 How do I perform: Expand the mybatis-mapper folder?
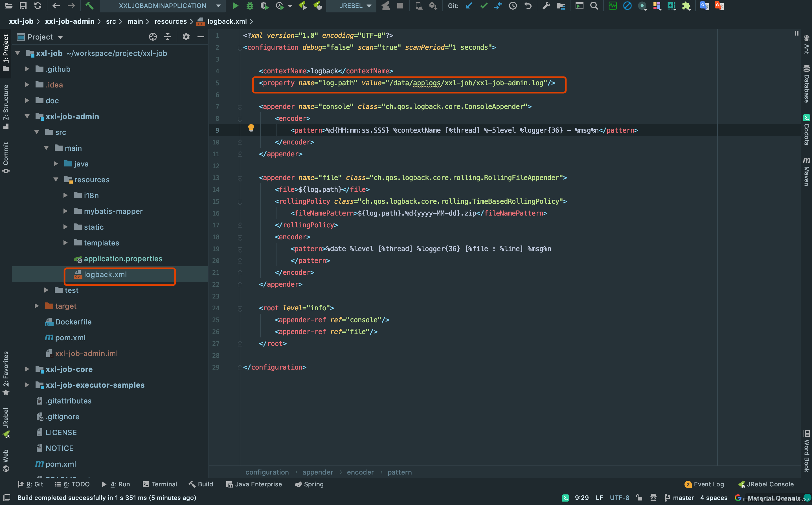pos(65,211)
